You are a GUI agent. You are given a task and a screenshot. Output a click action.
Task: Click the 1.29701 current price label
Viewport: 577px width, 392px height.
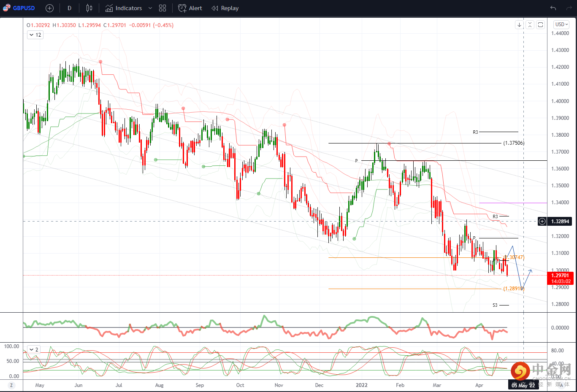point(560,276)
